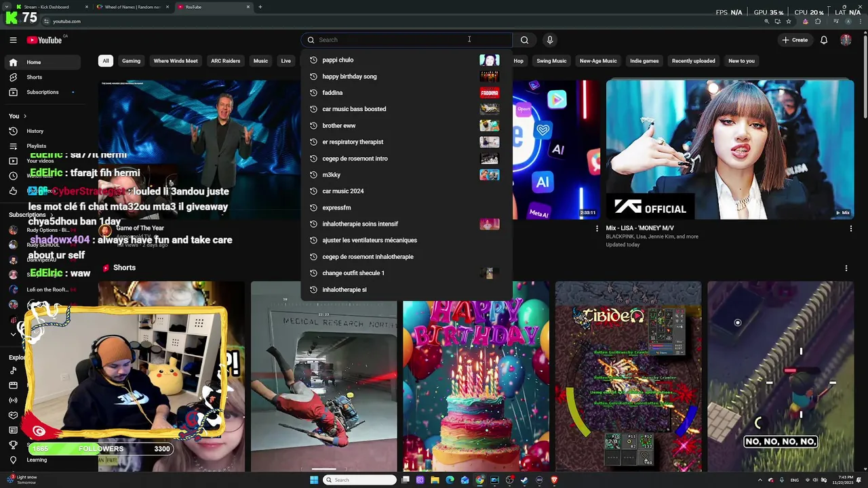
Task: Choose 'car music bass boosted' suggestion
Action: (x=407, y=109)
